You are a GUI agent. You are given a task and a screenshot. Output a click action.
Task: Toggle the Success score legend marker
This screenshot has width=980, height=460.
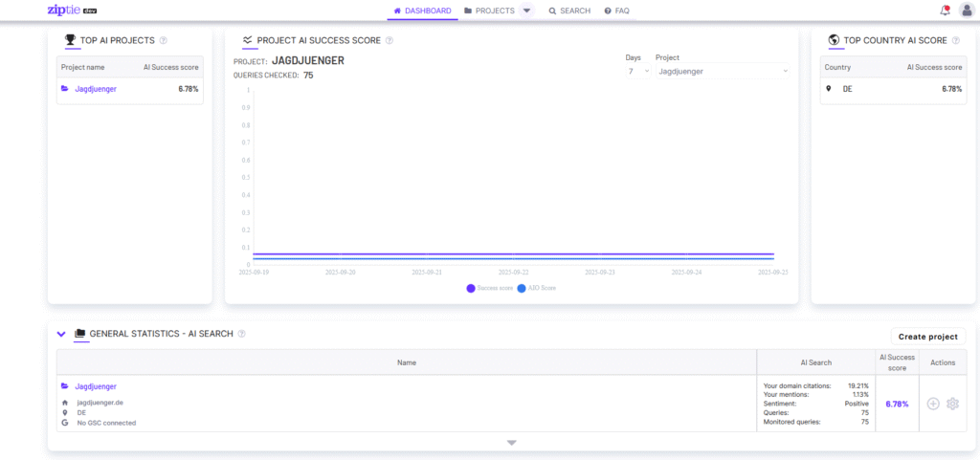(471, 288)
